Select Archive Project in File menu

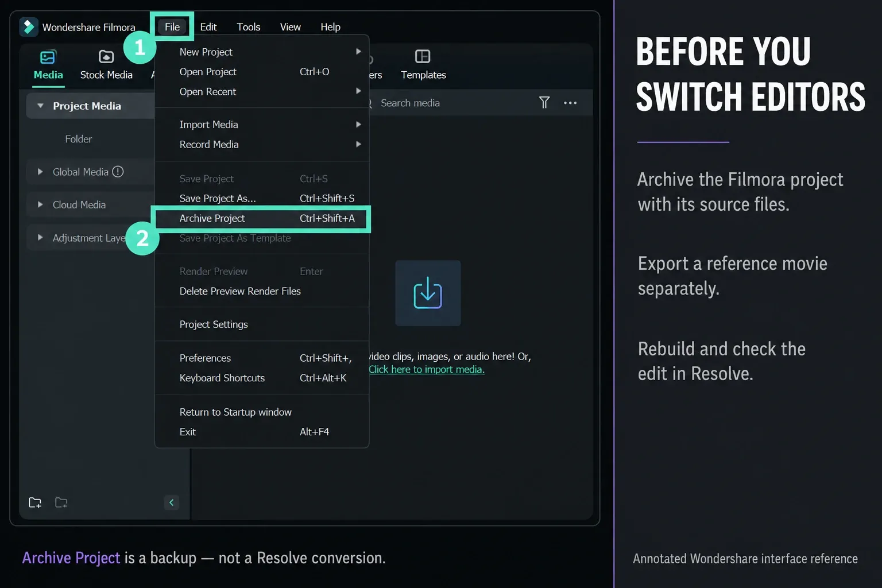click(262, 218)
